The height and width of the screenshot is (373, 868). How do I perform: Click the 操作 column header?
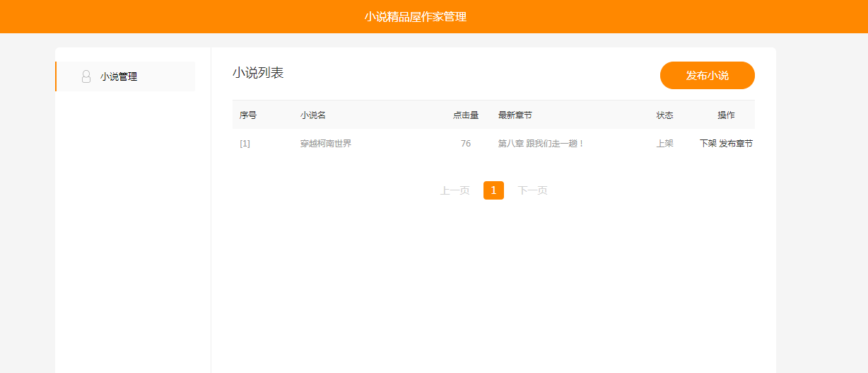(x=726, y=115)
